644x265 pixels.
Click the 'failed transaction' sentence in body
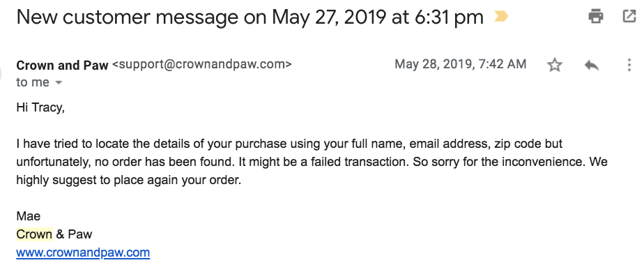[325, 162]
